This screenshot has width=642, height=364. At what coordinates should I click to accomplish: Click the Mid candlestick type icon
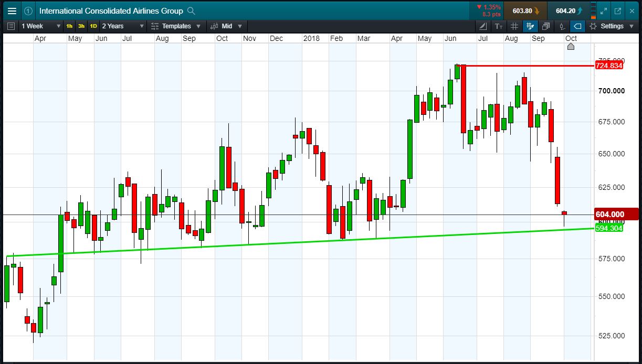[x=214, y=26]
